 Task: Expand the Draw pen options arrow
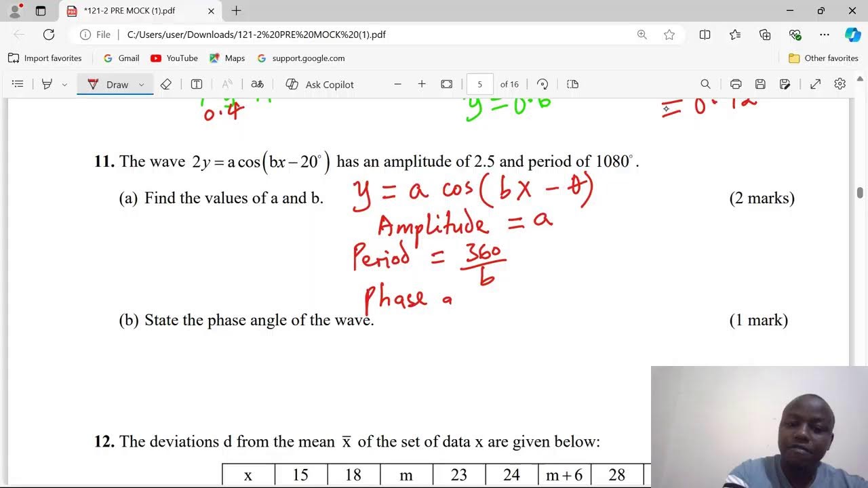pos(141,85)
